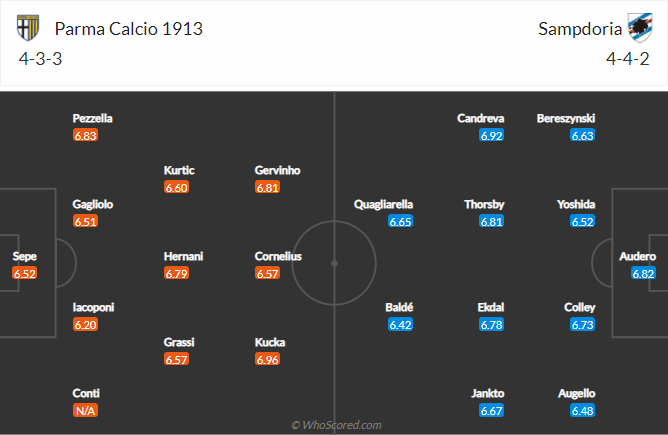Click goalkeeper Sepe's 6.52 rating
The width and height of the screenshot is (668, 435).
click(25, 273)
